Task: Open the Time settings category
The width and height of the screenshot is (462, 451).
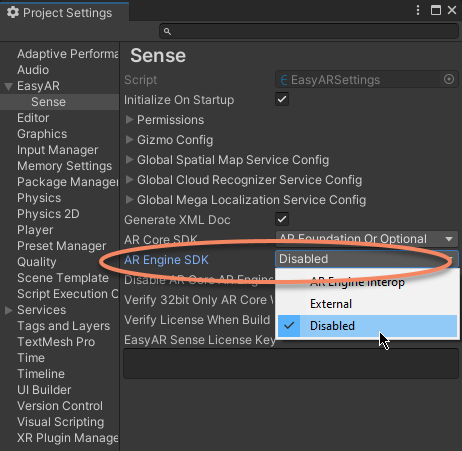Action: coord(31,358)
